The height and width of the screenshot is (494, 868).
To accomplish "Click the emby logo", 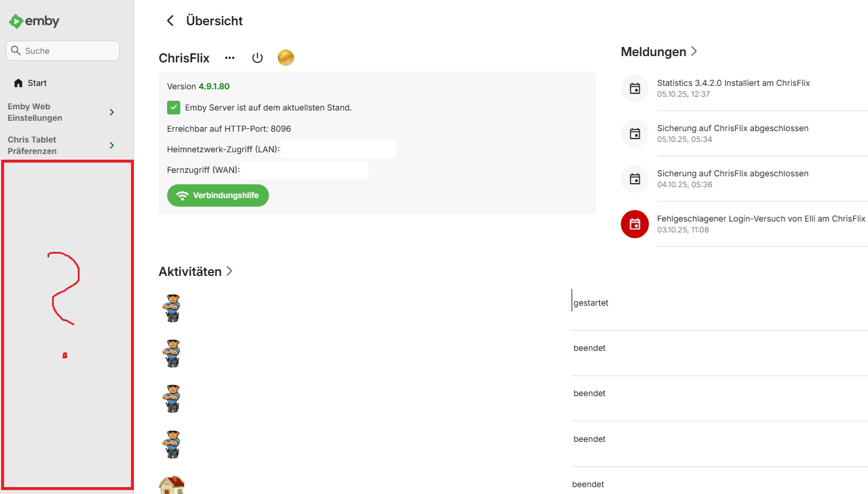I will click(34, 21).
